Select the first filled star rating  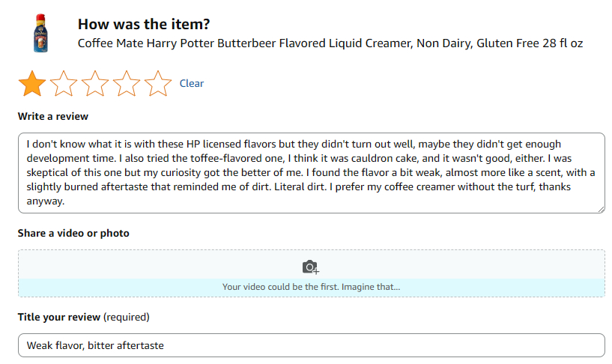tap(32, 83)
